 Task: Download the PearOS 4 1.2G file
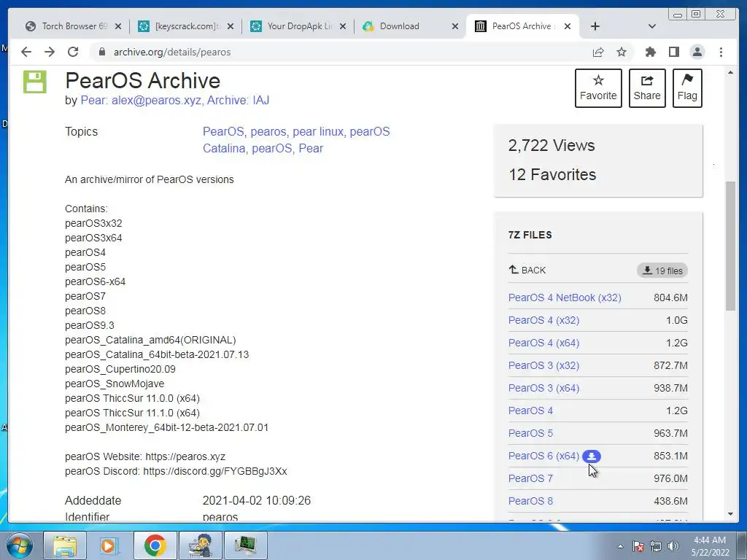tap(530, 411)
